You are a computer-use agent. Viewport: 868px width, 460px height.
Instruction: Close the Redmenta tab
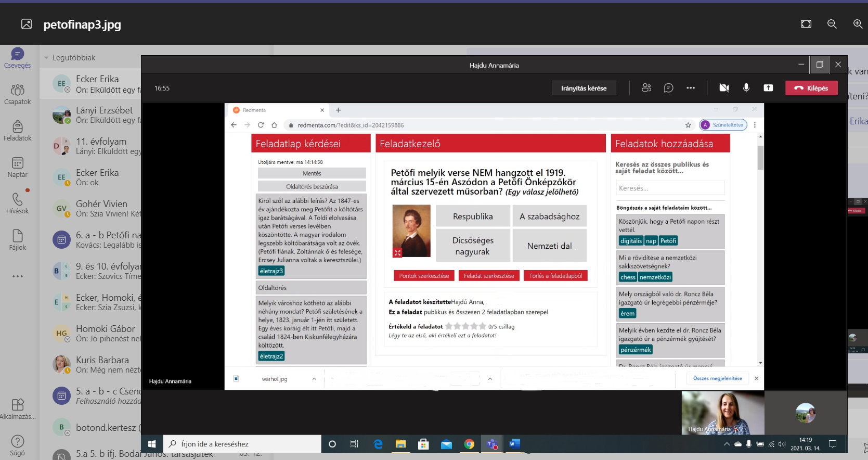click(322, 110)
